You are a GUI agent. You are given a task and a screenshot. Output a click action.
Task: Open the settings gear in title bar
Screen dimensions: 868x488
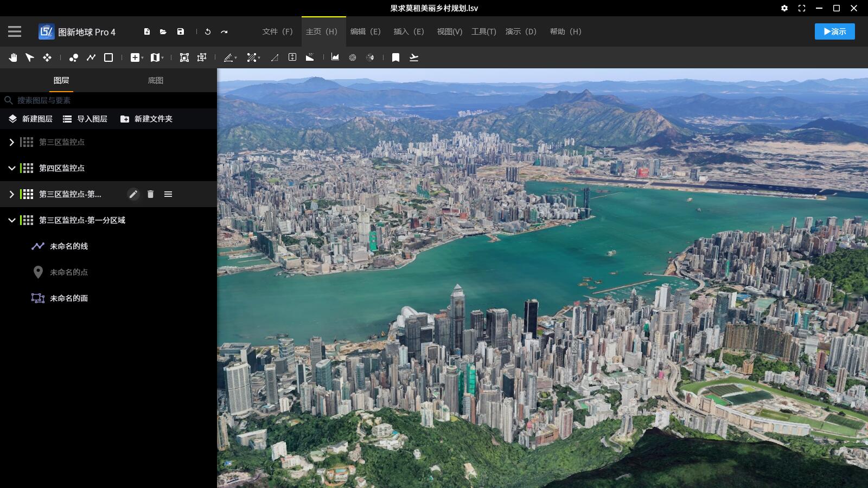point(784,8)
